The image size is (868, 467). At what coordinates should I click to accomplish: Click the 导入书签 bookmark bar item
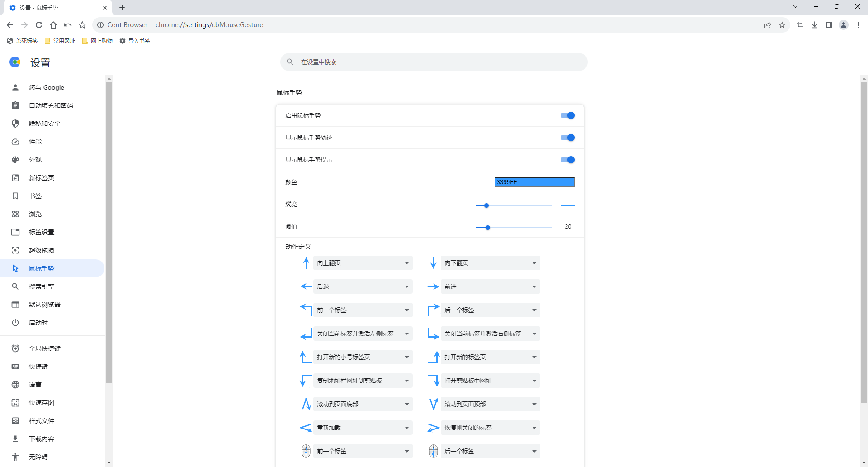click(135, 41)
